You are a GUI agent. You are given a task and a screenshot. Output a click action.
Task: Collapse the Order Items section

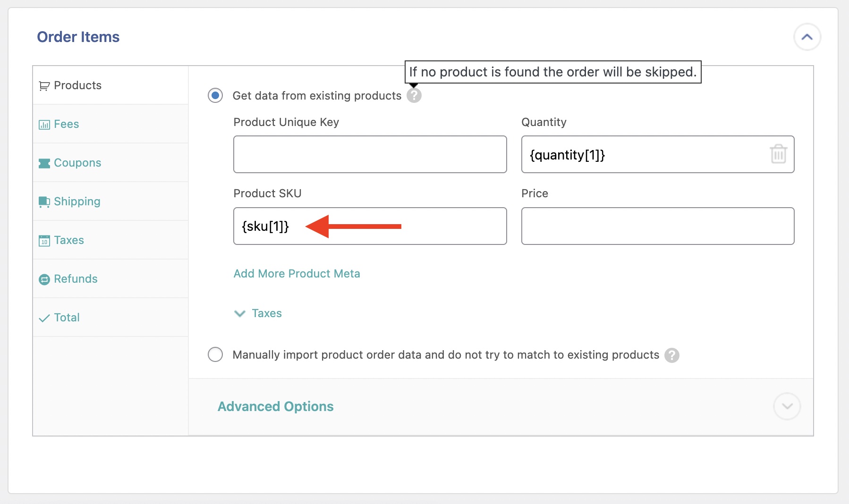pyautogui.click(x=807, y=37)
